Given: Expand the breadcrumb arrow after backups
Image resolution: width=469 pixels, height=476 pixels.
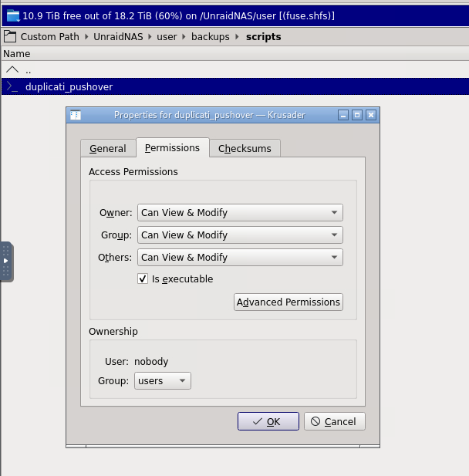Looking at the screenshot, I should 237,37.
